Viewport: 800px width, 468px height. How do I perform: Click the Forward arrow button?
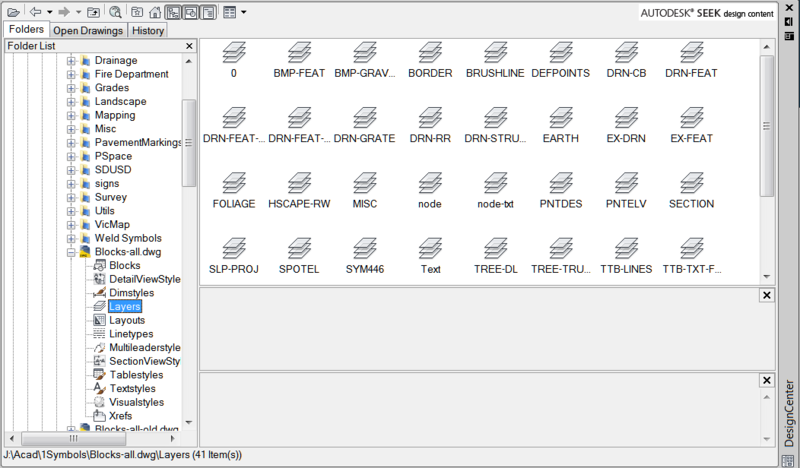(64, 12)
